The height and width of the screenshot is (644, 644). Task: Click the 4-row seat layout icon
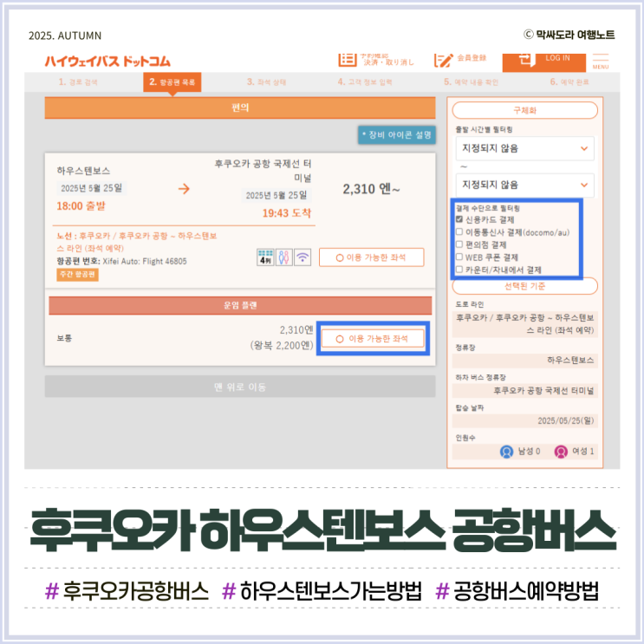[x=265, y=257]
